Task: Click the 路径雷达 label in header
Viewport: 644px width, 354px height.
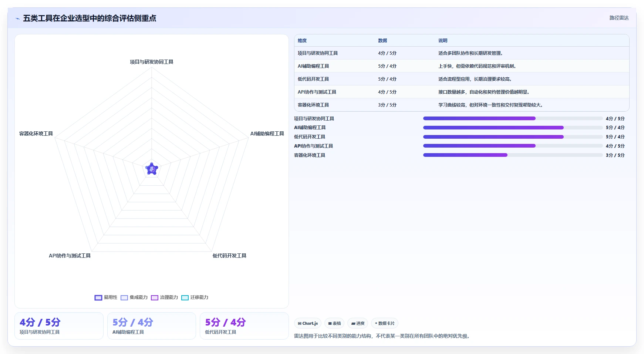Action: pos(619,18)
